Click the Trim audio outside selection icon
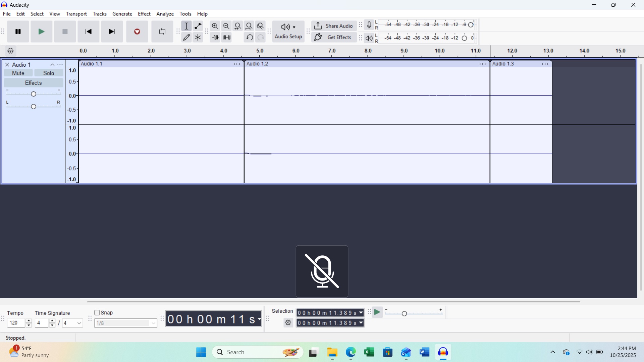Screen dimensions: 644x362 coord(215,38)
